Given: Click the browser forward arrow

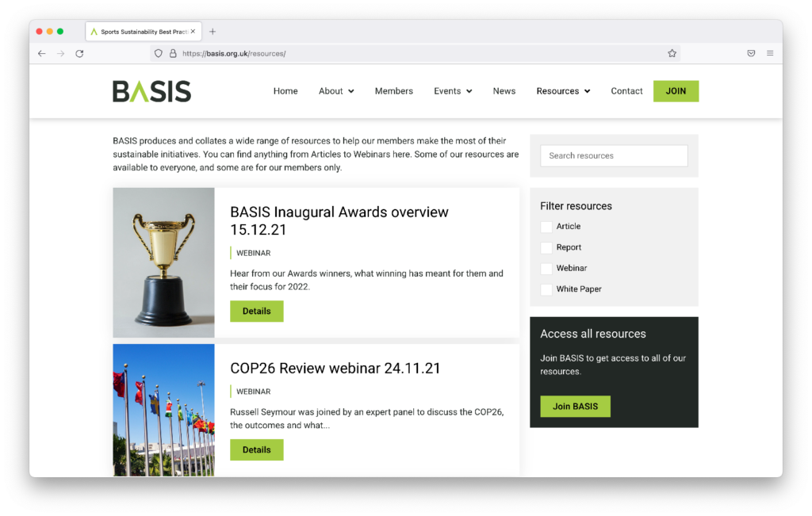Looking at the screenshot, I should click(60, 53).
